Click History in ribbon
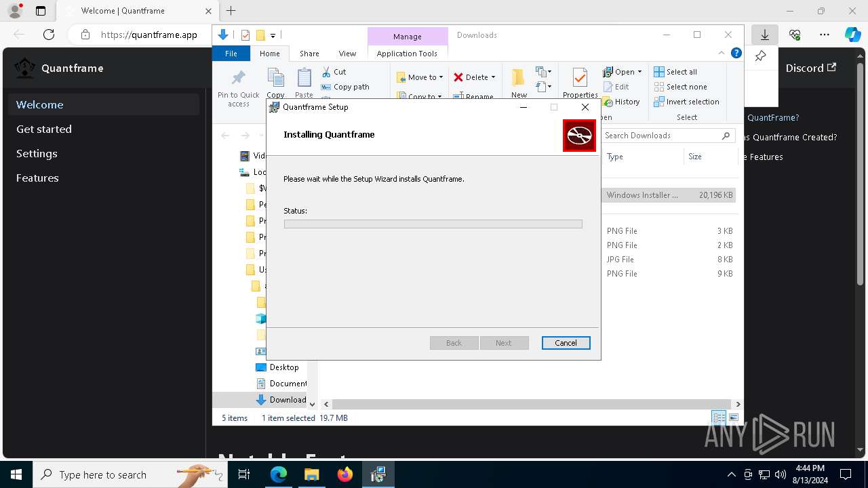868x488 pixels. (x=621, y=102)
